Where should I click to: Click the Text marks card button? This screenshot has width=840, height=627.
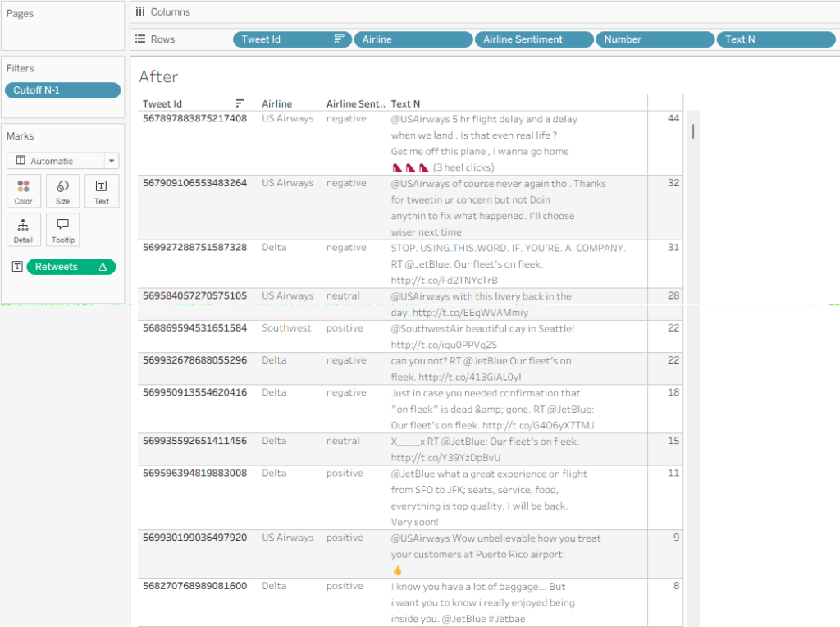102,190
